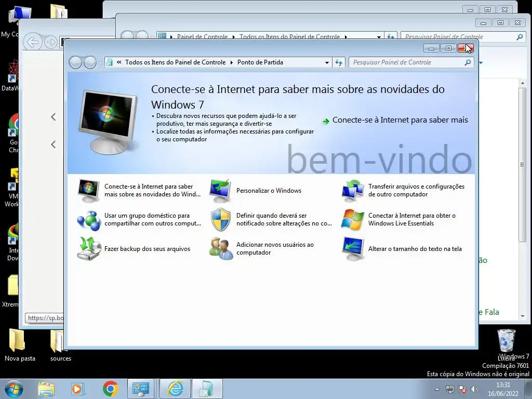The height and width of the screenshot is (399, 532).
Task: Open the Transferir arquivos e configurações icon
Action: (353, 191)
